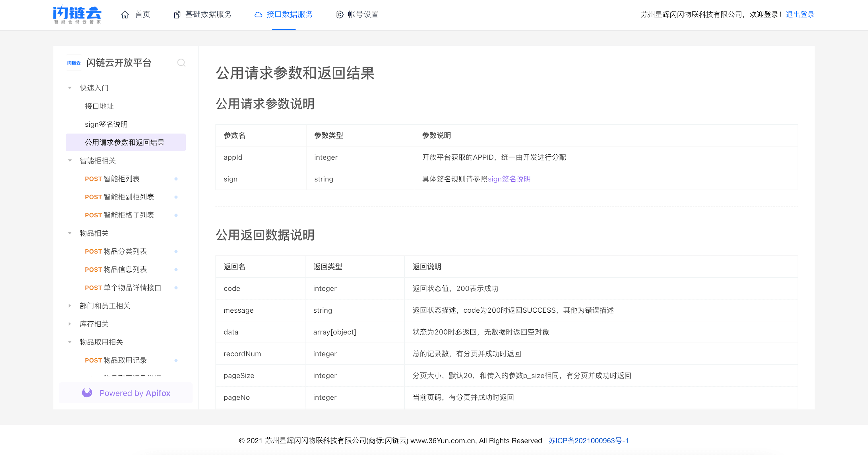Click the small 闪链云 platform logo thumbnail
Viewport: 868px width, 455px height.
coord(74,63)
